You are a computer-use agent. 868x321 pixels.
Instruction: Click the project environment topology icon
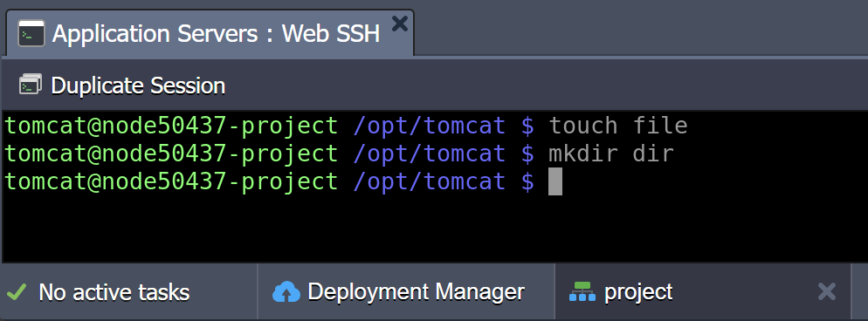582,291
